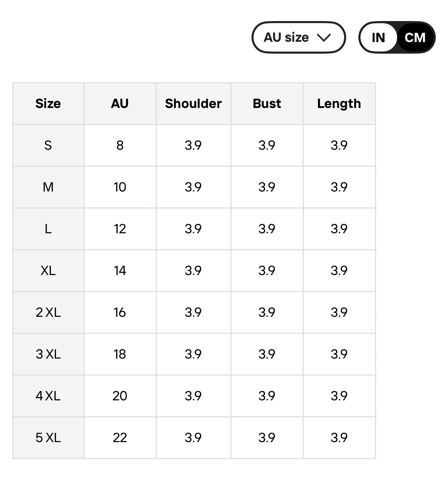Click the AU size chevron arrow
This screenshot has width=448, height=491.
(x=323, y=37)
